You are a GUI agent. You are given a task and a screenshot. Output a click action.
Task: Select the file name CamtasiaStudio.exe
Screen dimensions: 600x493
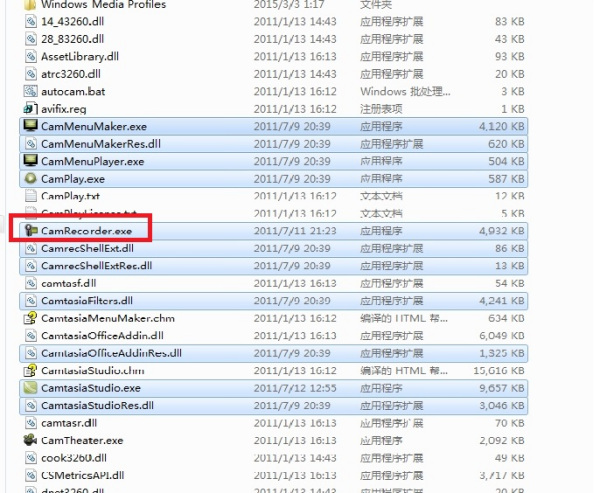tap(91, 388)
